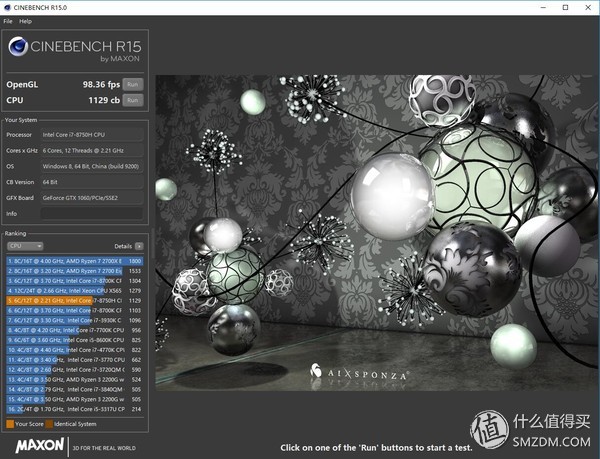The width and height of the screenshot is (600, 459).
Task: Select rank 2 AMD Ryzen 7 2700 row
Action: click(75, 271)
